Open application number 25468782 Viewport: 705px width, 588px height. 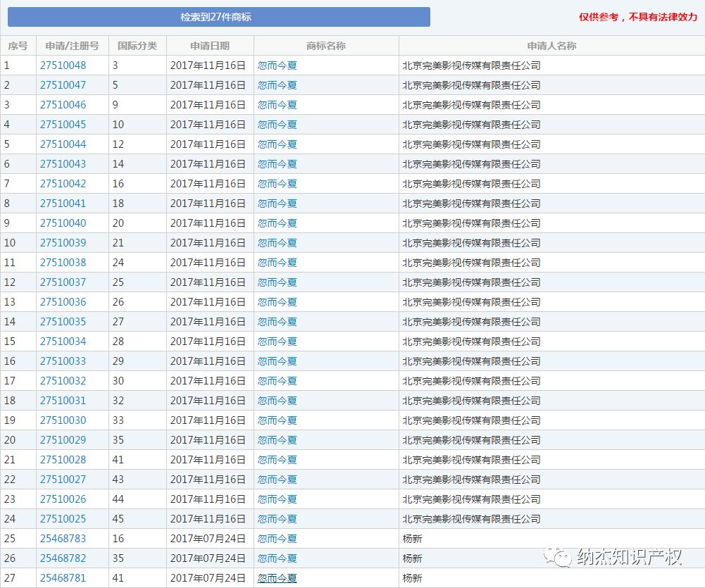63,558
